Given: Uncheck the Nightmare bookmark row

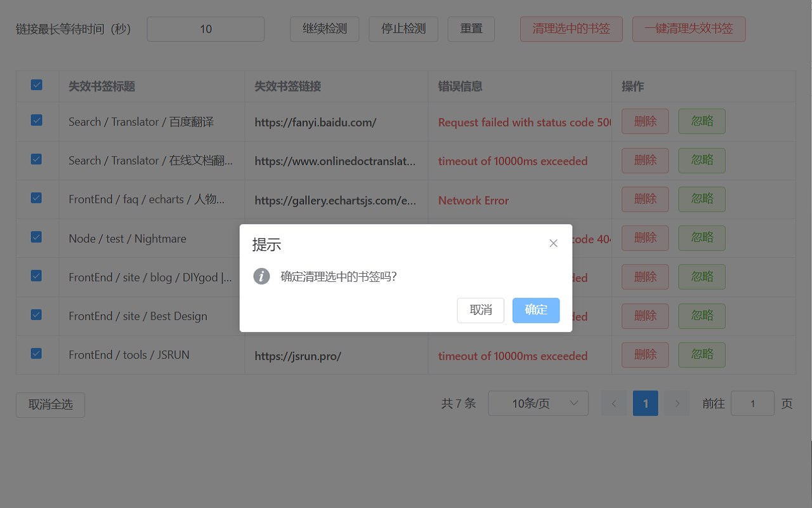Looking at the screenshot, I should point(37,237).
